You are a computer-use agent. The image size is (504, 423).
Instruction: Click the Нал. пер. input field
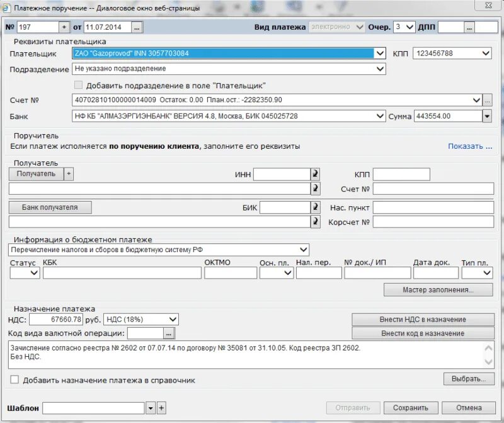pos(319,273)
